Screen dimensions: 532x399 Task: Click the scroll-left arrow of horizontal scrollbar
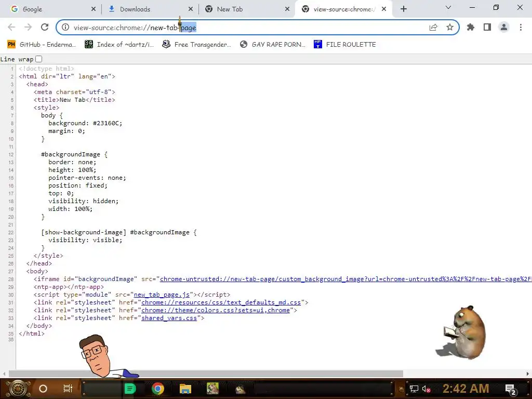coord(4,374)
